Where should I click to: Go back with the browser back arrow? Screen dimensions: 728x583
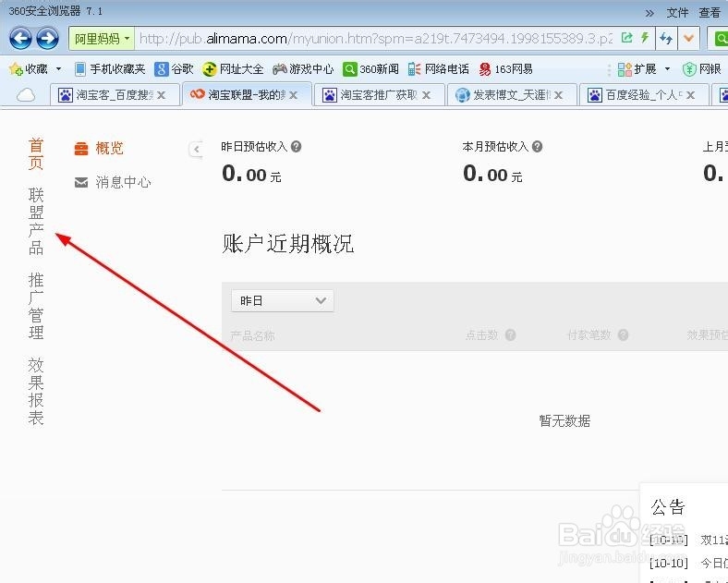coord(20,38)
